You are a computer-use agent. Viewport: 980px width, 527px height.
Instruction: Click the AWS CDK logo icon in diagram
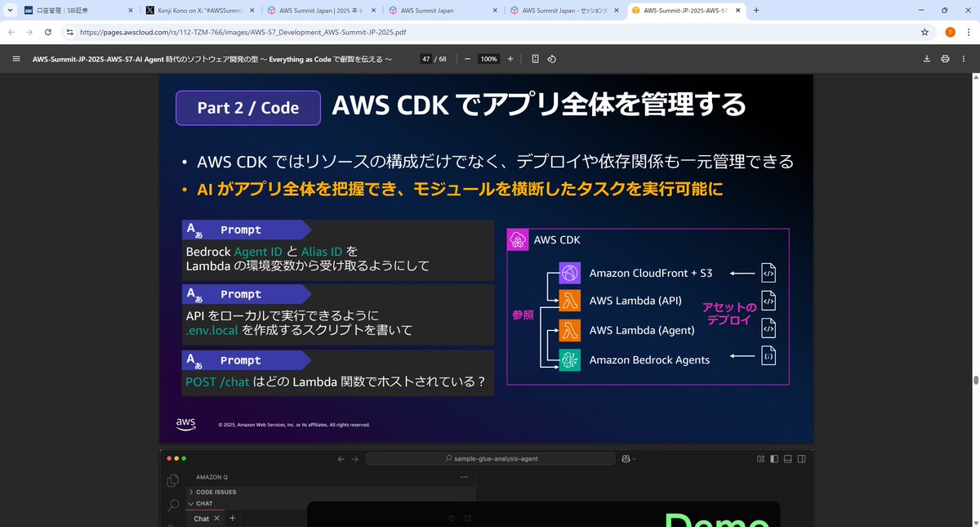tap(518, 240)
